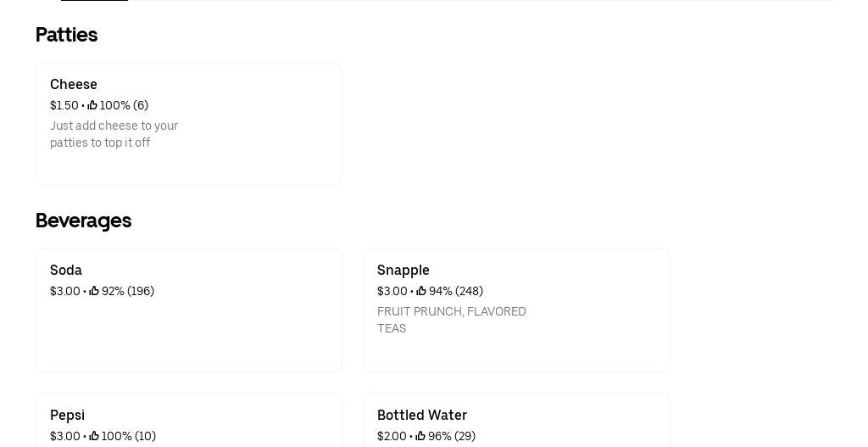Click the $2.00 price on Bottled Water
Screen dimensions: 868x447
[x=392, y=437]
